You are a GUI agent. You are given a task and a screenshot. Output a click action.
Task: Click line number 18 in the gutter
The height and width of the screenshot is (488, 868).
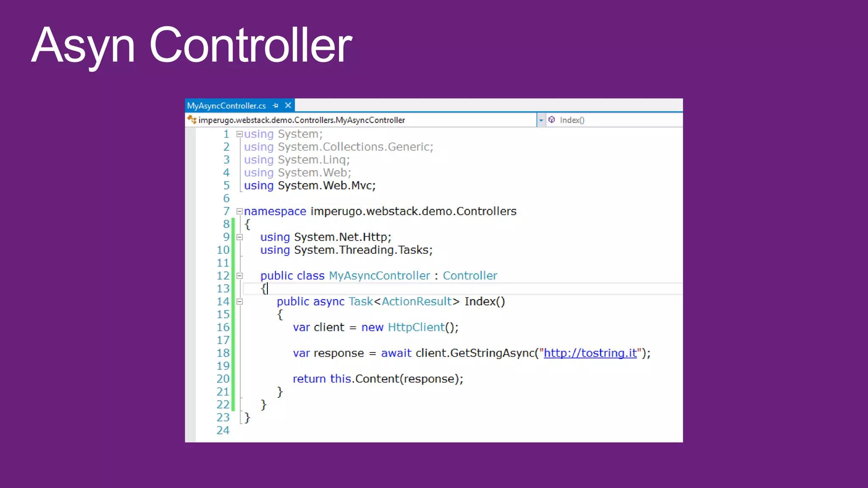point(223,353)
